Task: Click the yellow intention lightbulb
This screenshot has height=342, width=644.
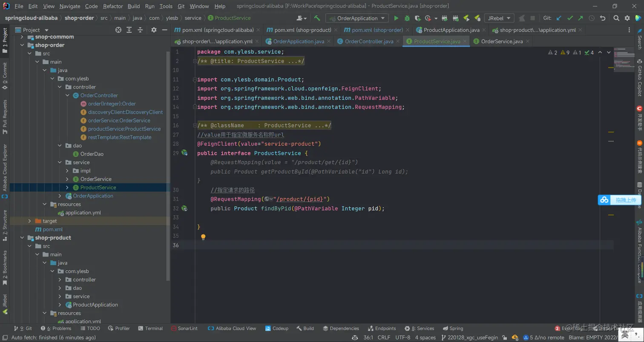Action: click(x=203, y=237)
